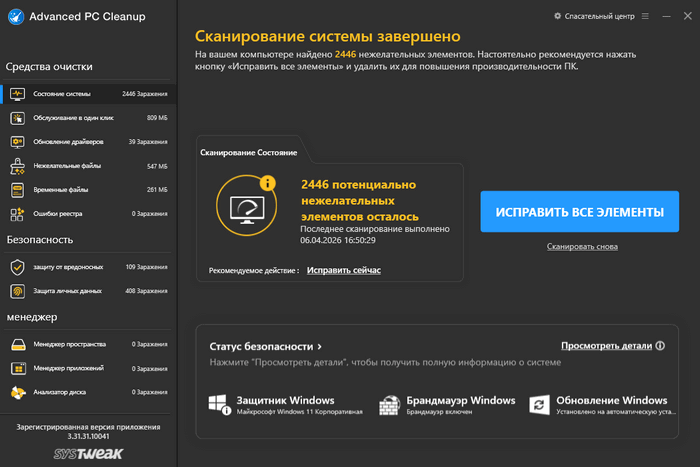Click the Disk Analyzer pie icon

pos(17,393)
